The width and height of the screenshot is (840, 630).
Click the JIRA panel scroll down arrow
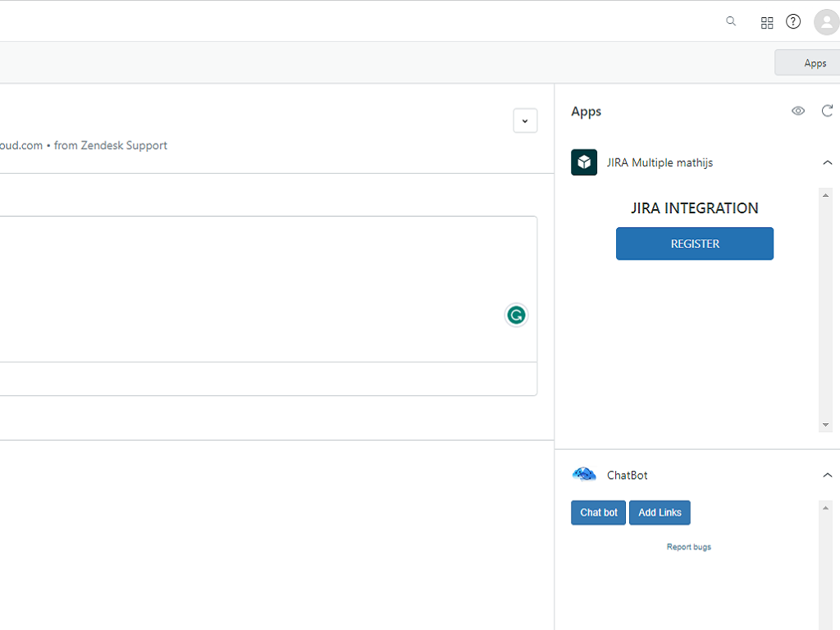tap(825, 425)
